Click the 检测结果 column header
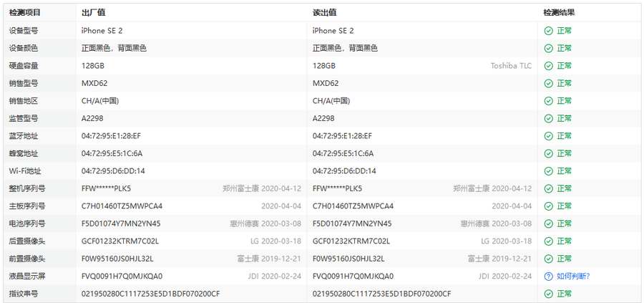The height and width of the screenshot is (303, 644). point(559,13)
